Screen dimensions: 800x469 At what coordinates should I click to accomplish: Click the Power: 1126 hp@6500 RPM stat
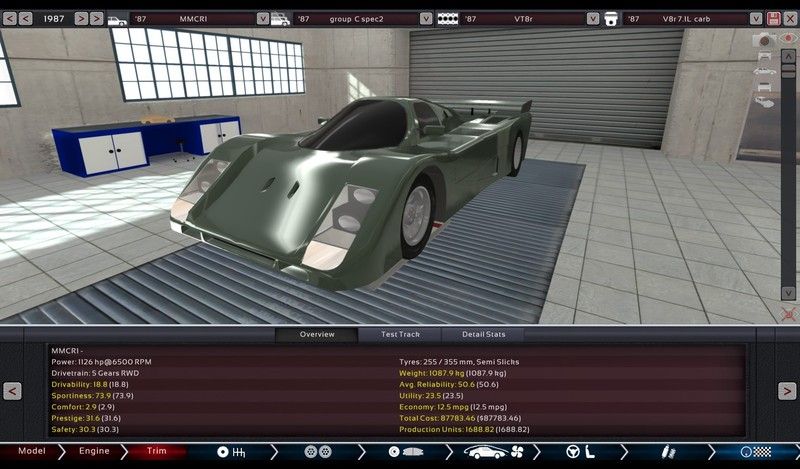tap(101, 362)
